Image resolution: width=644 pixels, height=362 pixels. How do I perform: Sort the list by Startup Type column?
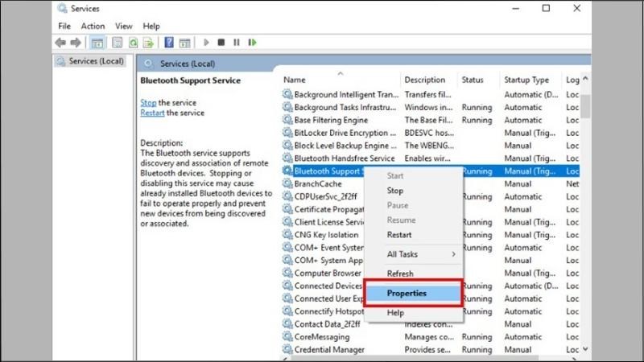(x=526, y=80)
